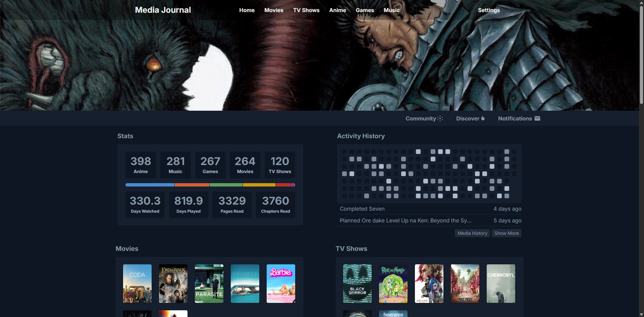Select the 398 Anime stat card
The width and height of the screenshot is (644, 317).
141,165
